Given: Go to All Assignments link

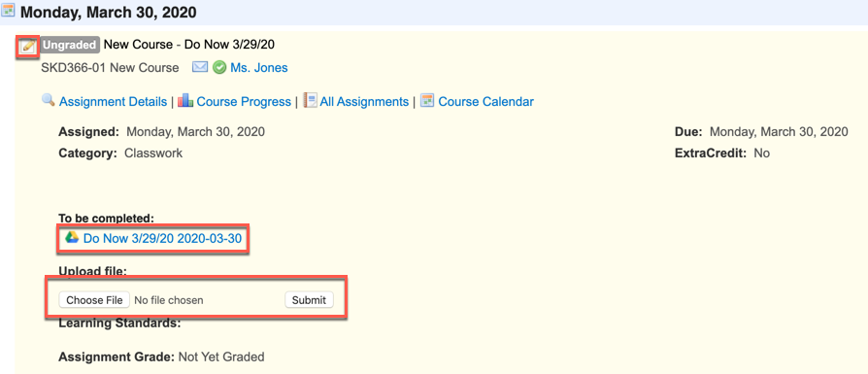Looking at the screenshot, I should click(x=364, y=102).
